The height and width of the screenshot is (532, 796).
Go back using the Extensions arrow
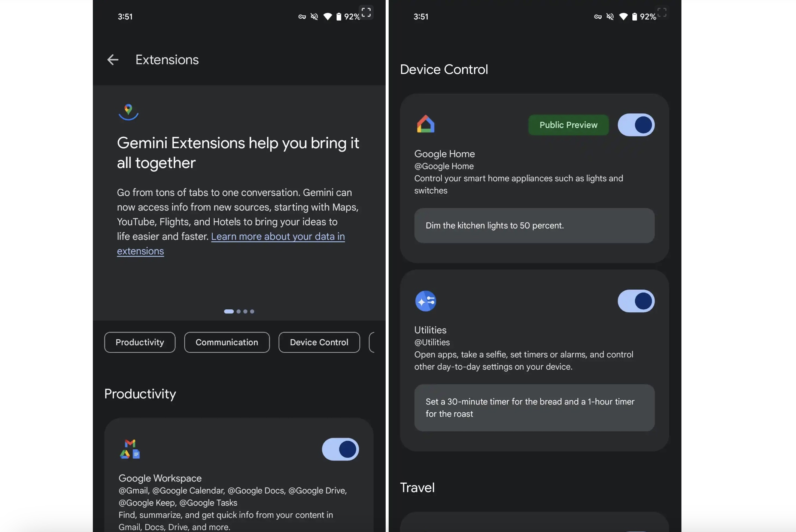tap(113, 59)
